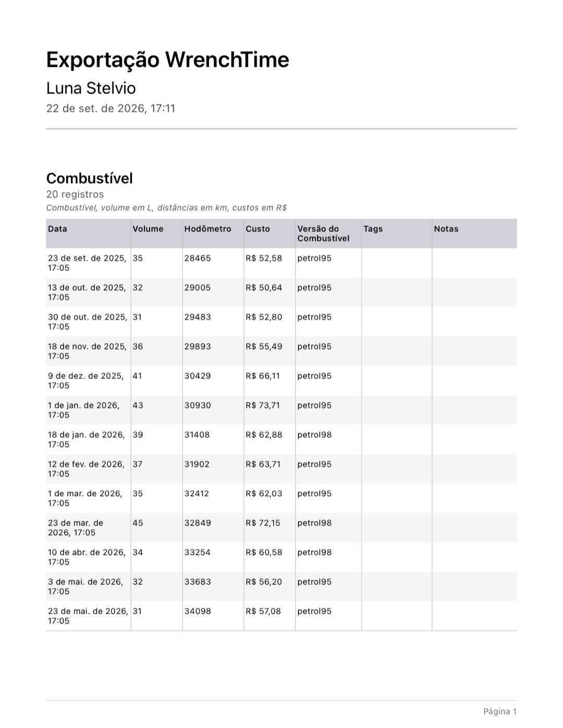Click the Data column header
Image resolution: width=563 pixels, height=728 pixels.
[x=57, y=229]
